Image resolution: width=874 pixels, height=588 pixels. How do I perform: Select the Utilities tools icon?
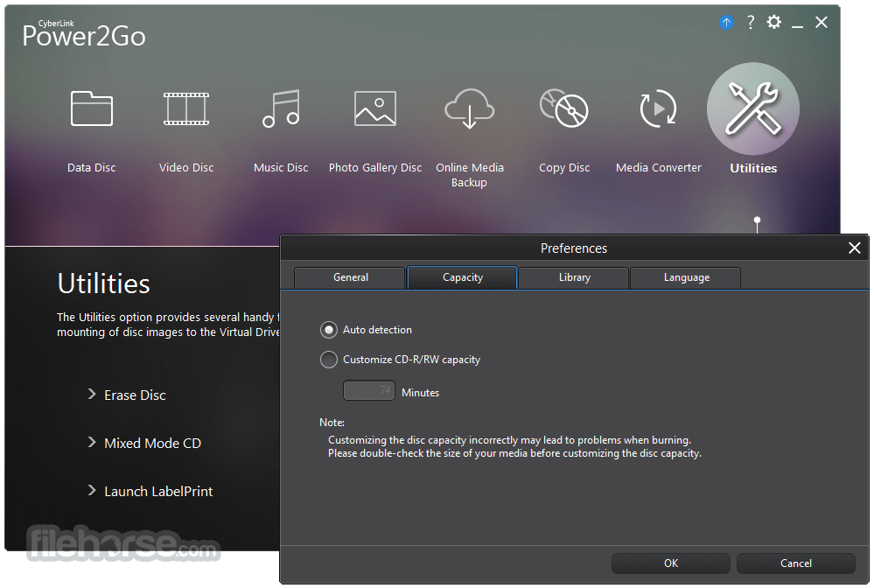(x=753, y=108)
